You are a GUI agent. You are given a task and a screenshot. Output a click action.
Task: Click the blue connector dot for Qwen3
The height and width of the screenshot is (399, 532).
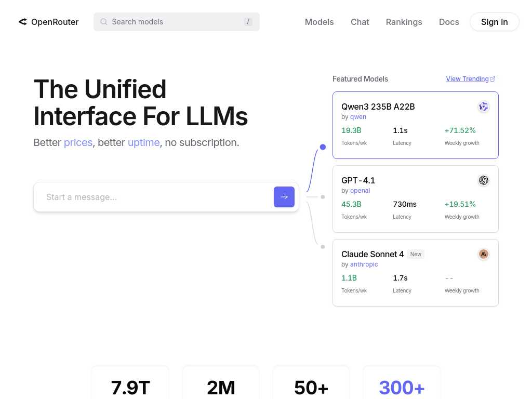pyautogui.click(x=323, y=147)
